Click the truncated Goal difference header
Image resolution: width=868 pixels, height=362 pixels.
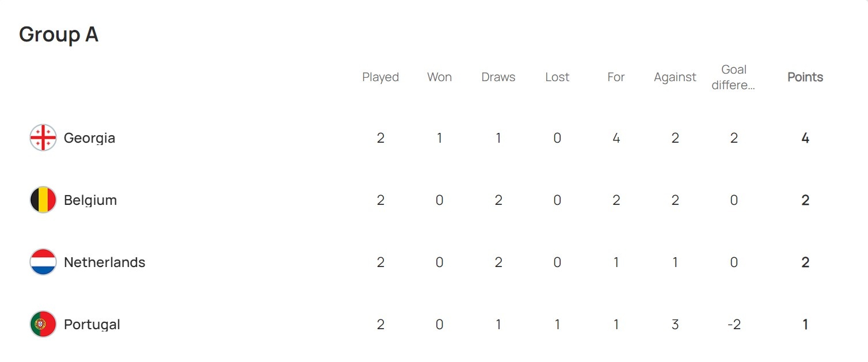point(734,77)
